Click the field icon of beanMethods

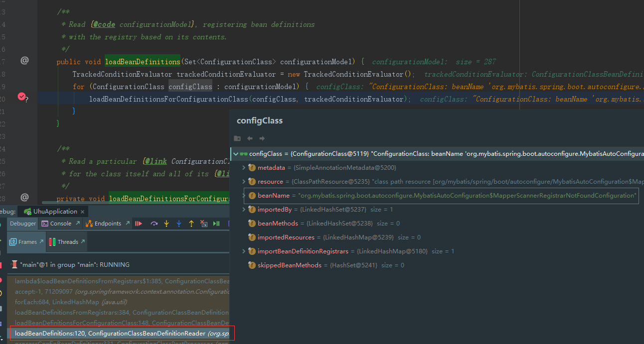point(252,224)
